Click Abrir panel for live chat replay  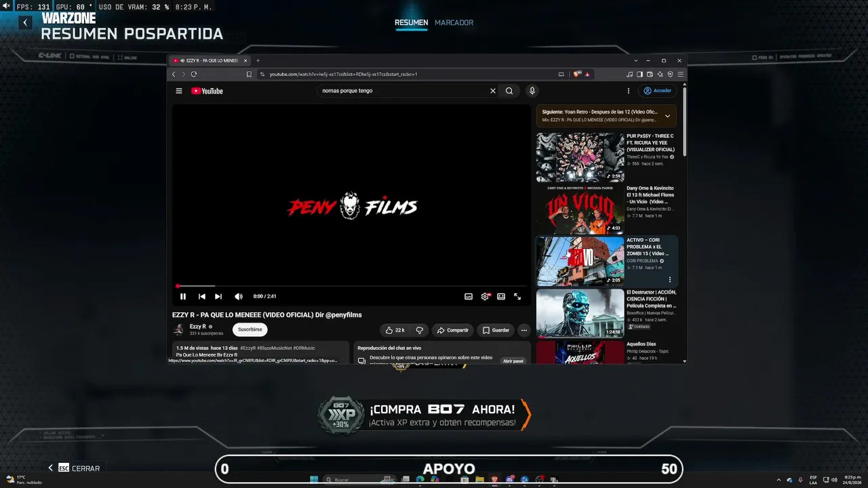[513, 361]
